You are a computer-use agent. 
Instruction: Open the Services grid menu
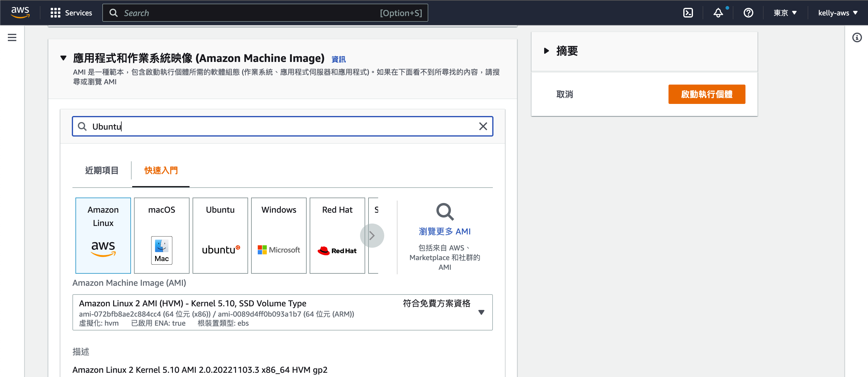(71, 13)
